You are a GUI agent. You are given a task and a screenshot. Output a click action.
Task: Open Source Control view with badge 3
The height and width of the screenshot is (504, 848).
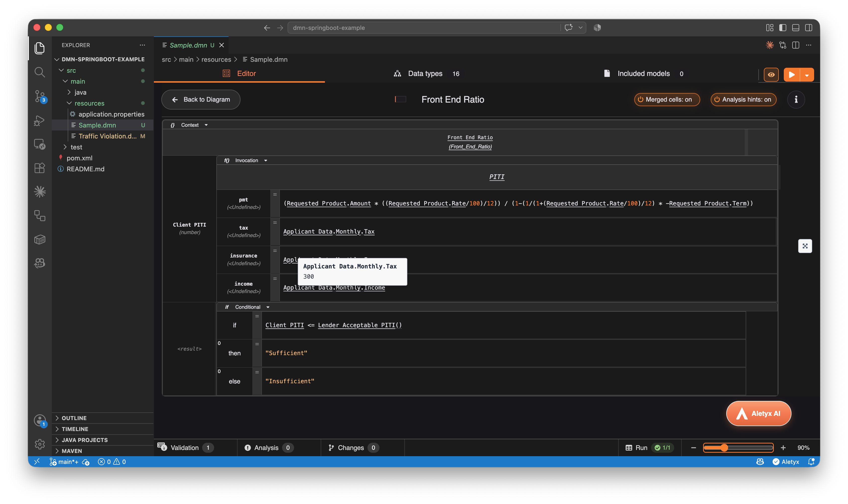click(x=40, y=96)
